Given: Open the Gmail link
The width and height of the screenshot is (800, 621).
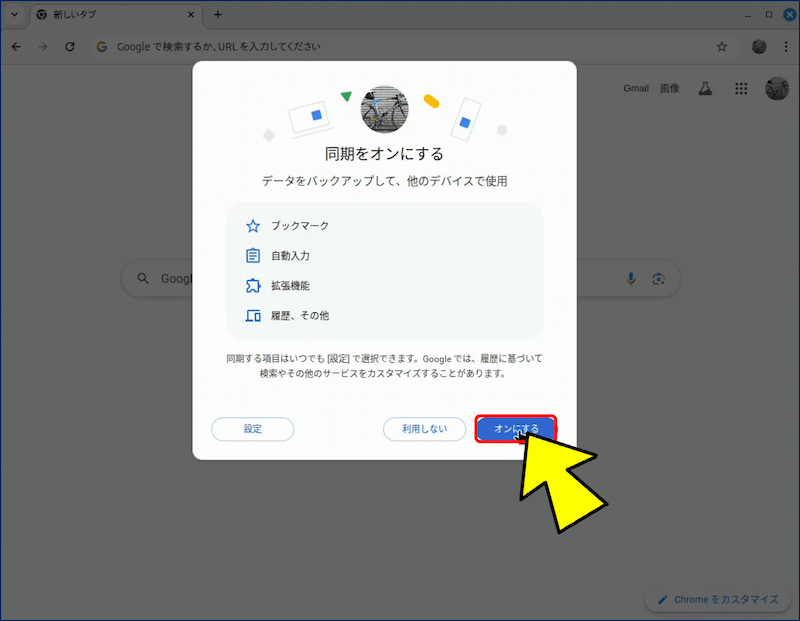Looking at the screenshot, I should 636,88.
